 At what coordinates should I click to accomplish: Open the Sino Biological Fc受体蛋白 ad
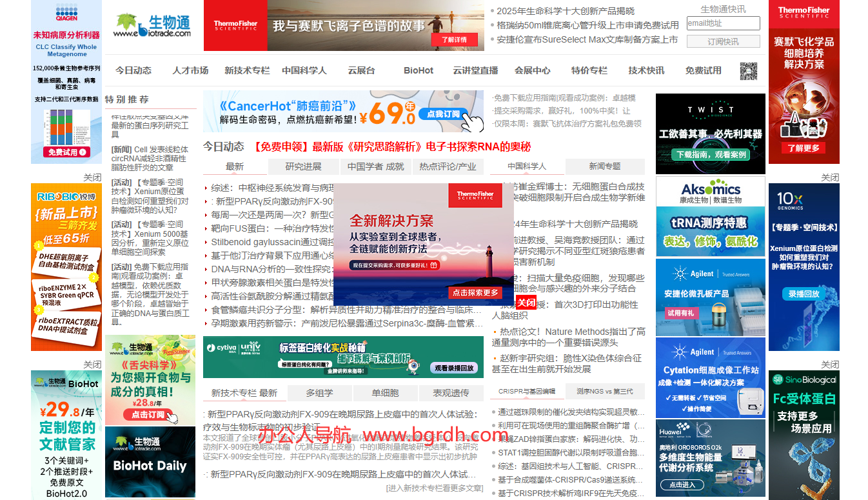(x=804, y=435)
